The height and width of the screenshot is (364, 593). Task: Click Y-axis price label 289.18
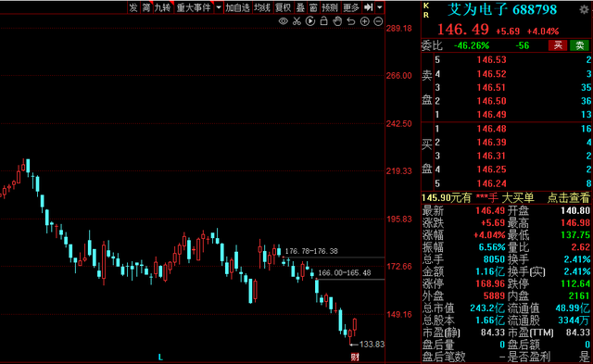[398, 29]
